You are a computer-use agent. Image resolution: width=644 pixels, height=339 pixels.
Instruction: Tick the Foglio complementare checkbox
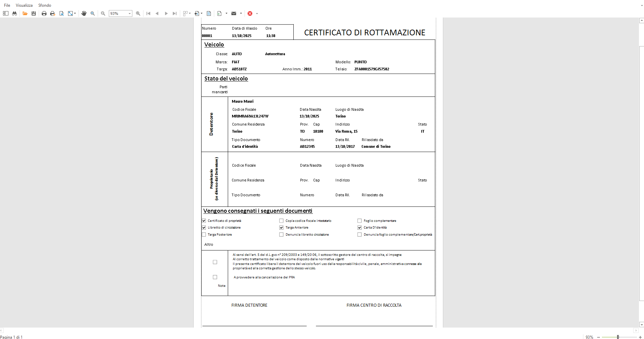359,221
